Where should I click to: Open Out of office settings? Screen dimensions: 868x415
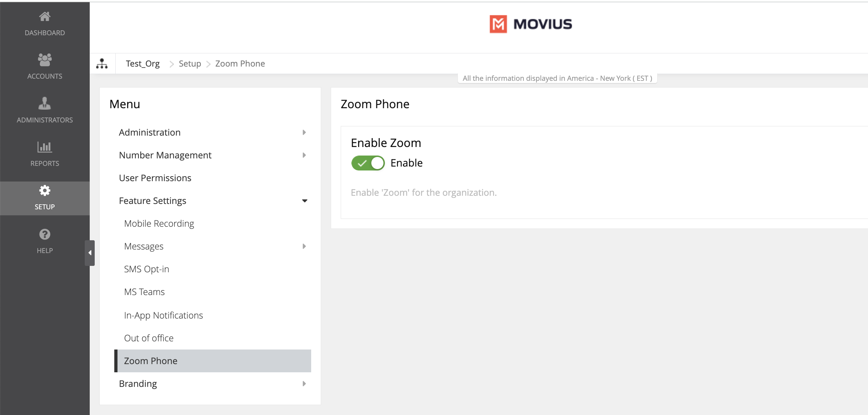click(x=148, y=338)
